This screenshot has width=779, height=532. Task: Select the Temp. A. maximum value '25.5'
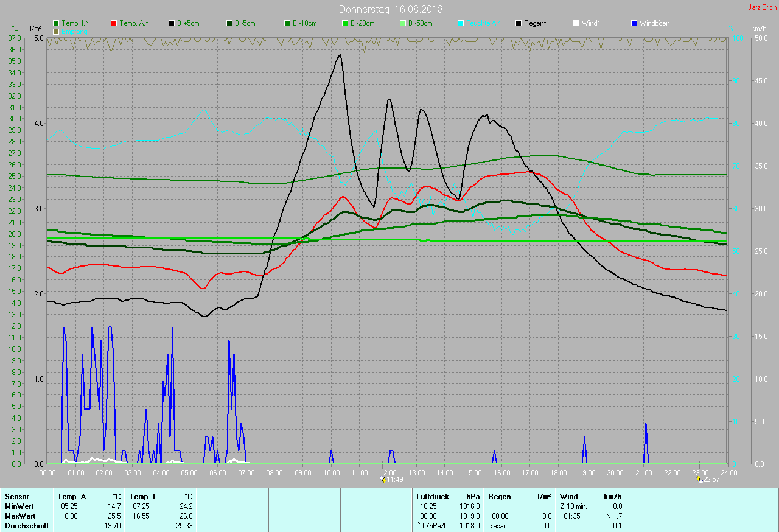point(114,516)
